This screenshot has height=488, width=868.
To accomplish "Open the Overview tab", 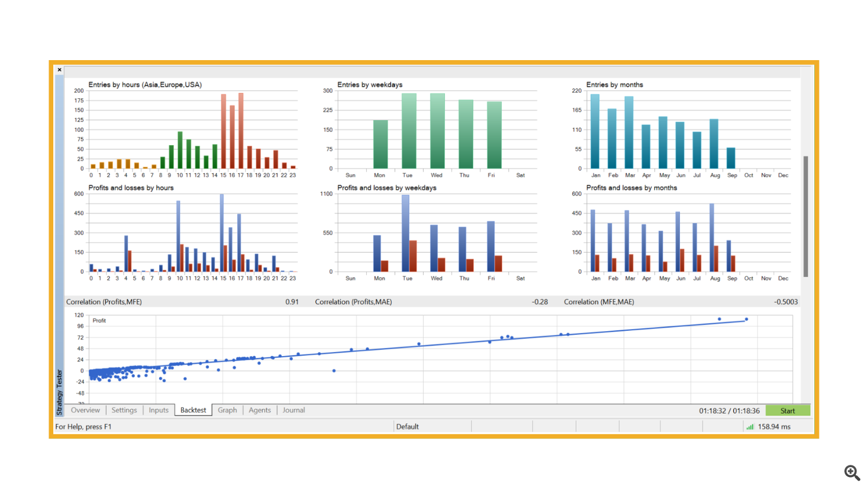I will [85, 410].
